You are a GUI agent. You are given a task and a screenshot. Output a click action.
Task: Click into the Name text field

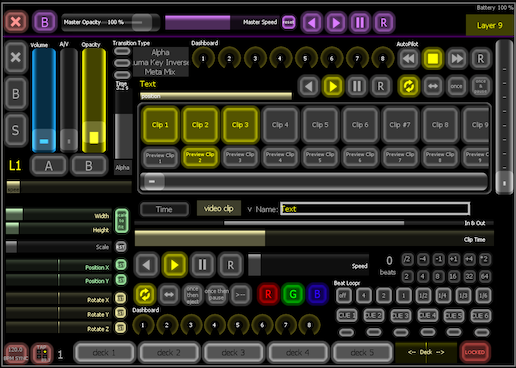[375, 209]
